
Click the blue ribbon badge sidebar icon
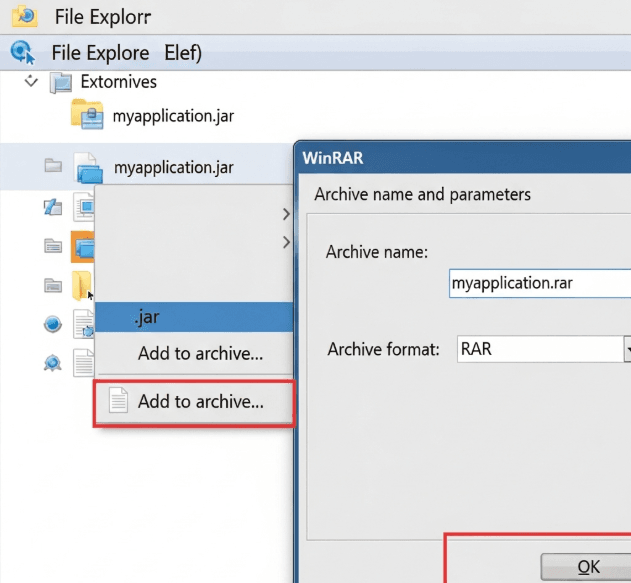[x=53, y=363]
